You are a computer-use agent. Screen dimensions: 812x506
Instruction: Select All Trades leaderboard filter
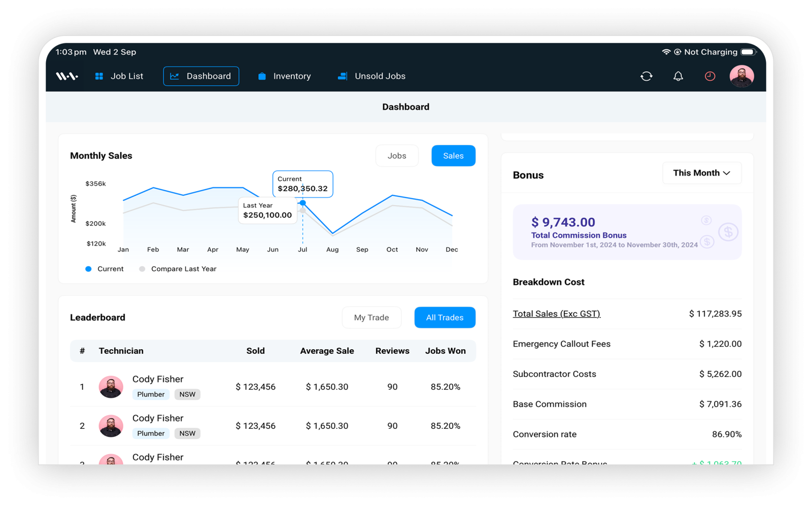point(445,318)
